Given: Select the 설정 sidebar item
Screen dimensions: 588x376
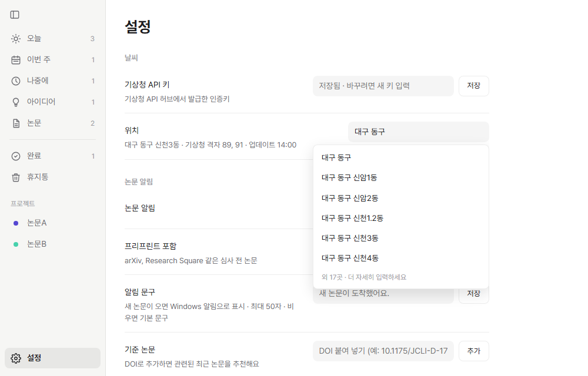Looking at the screenshot, I should (x=52, y=358).
